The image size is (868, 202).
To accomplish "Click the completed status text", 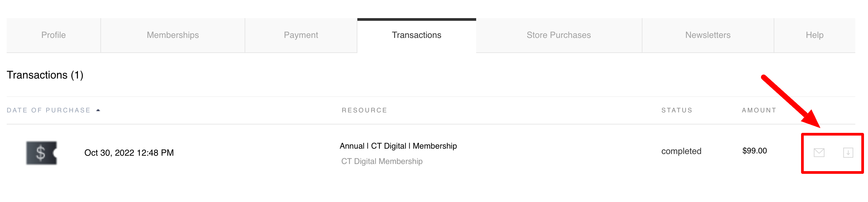I will 681,151.
